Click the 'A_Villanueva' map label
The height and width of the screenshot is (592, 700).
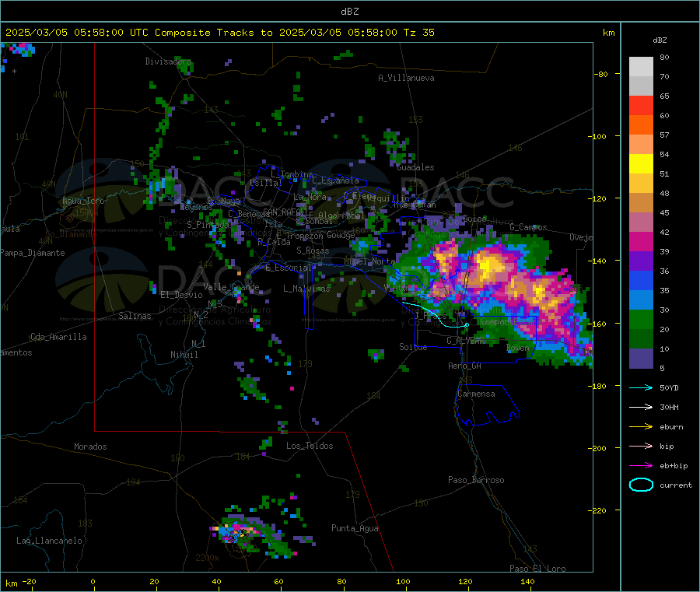(406, 78)
